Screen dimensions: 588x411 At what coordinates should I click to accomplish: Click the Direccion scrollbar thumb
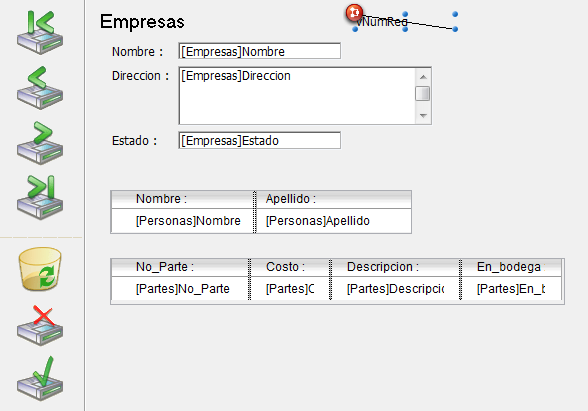tap(423, 93)
